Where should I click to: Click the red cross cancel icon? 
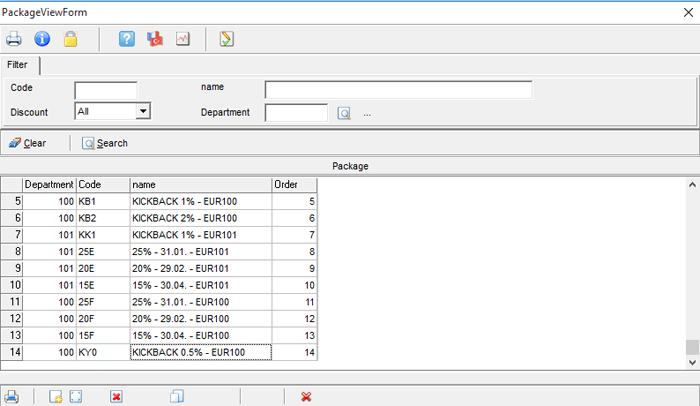(306, 397)
